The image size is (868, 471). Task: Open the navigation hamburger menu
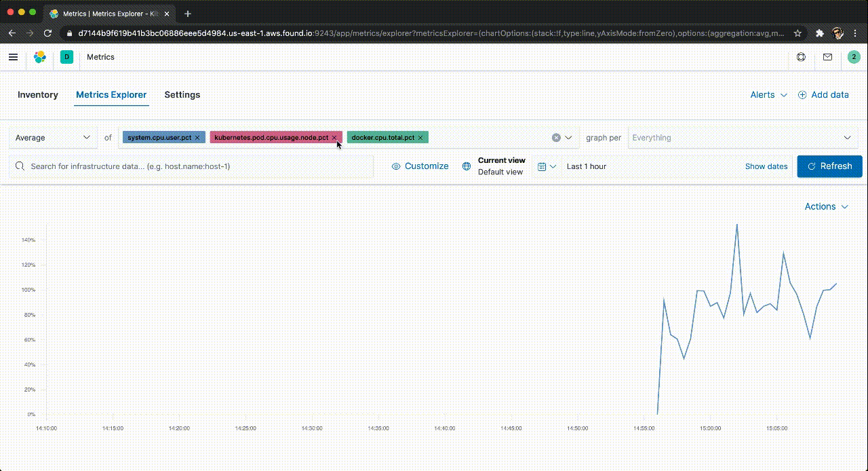pyautogui.click(x=13, y=57)
